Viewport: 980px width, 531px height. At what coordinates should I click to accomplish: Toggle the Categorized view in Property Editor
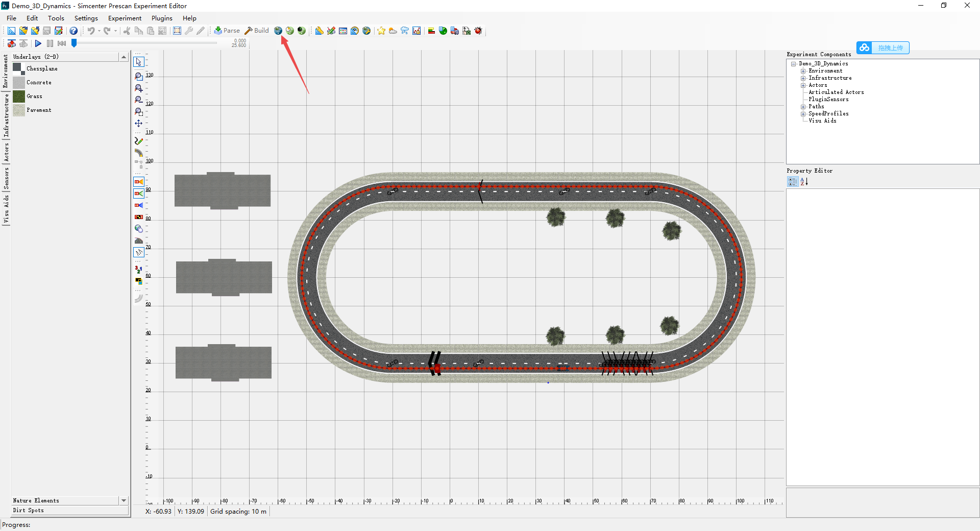793,181
